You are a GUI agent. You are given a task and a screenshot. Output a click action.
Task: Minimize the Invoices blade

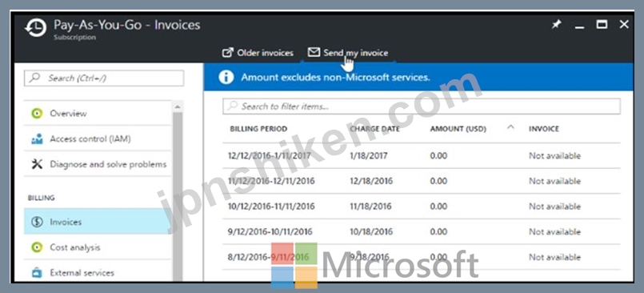[579, 27]
